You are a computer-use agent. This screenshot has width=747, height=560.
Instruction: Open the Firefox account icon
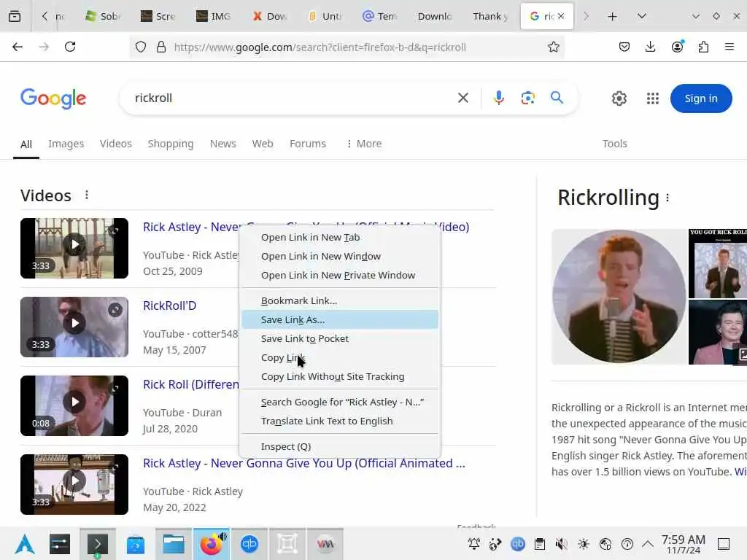click(x=677, y=46)
